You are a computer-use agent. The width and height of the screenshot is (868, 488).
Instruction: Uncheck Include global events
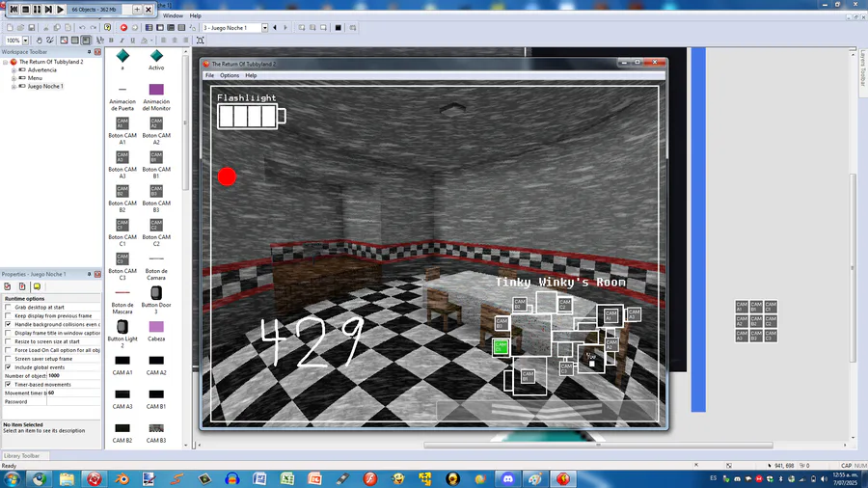9,367
